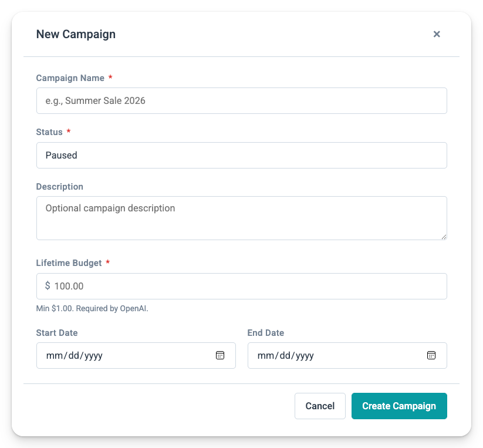Open the End Date calendar picker icon
This screenshot has width=483, height=448.
tap(431, 355)
